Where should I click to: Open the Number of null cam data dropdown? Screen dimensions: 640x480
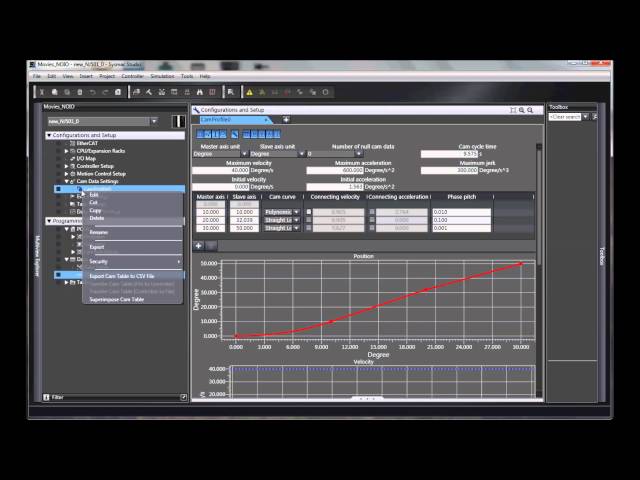(x=358, y=154)
